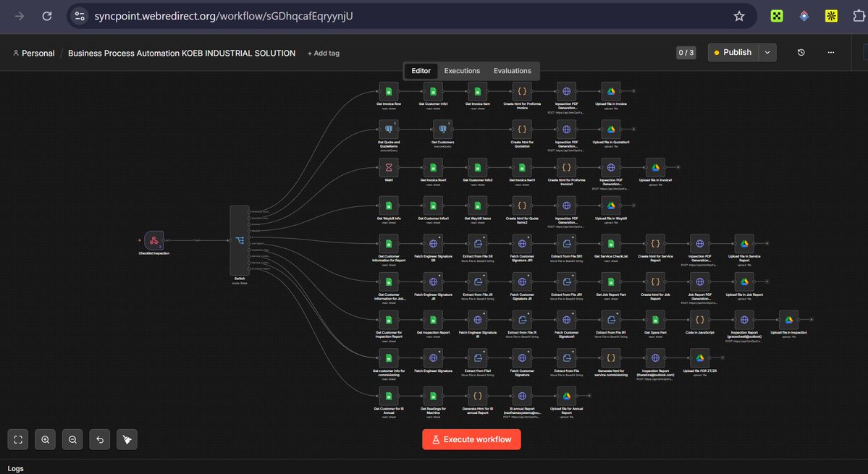Open Upload file in Quotation1 node
The width and height of the screenshot is (868, 474).
click(x=611, y=130)
